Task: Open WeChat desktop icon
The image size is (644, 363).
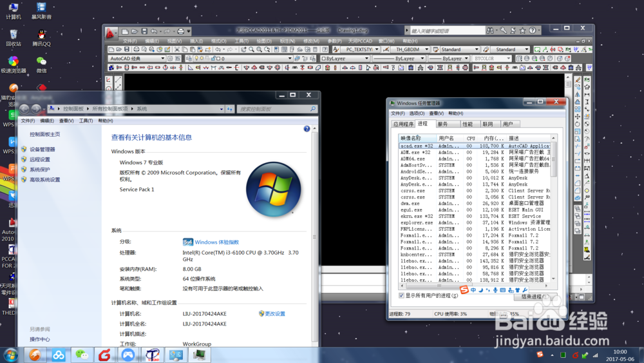Action: pyautogui.click(x=41, y=64)
